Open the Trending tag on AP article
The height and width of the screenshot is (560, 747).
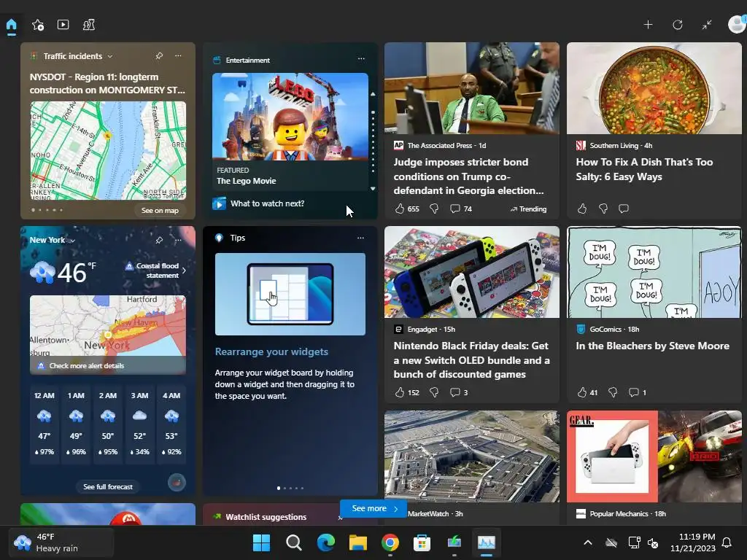tap(528, 209)
